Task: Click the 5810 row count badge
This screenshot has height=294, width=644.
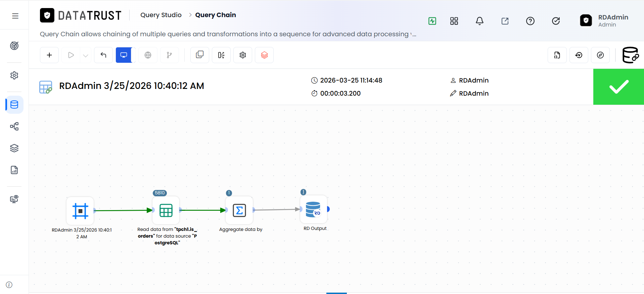Action: point(160,193)
